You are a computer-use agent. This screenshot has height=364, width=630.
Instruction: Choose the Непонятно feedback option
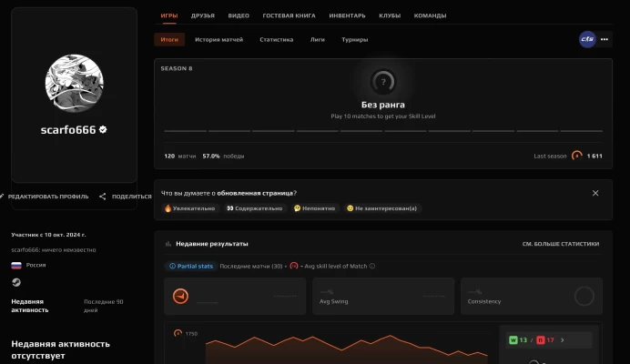pyautogui.click(x=315, y=208)
